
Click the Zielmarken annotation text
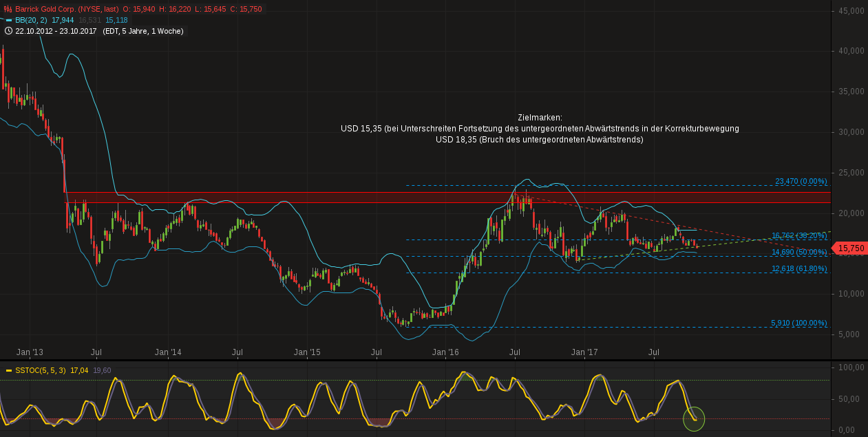(x=540, y=117)
